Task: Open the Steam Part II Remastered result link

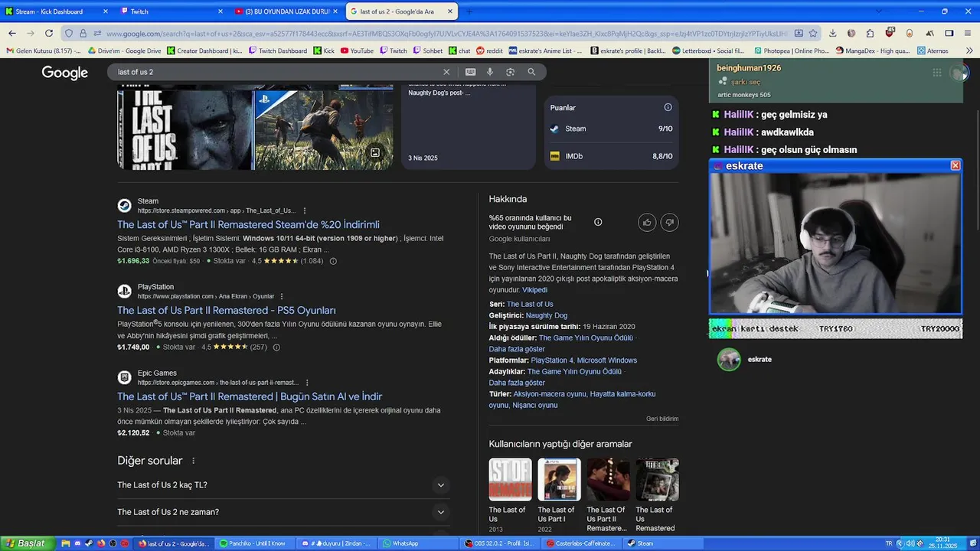Action: point(248,224)
